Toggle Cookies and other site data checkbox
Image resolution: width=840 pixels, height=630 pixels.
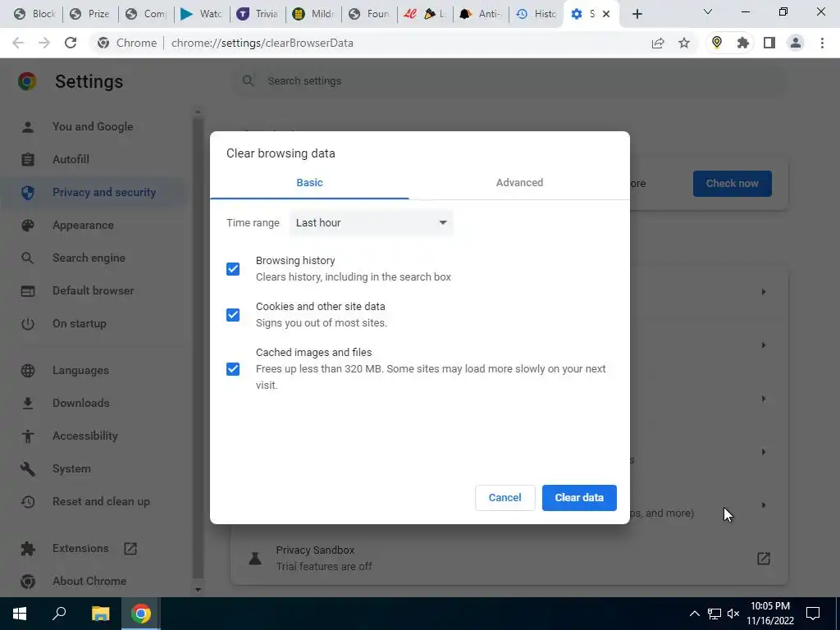(232, 315)
